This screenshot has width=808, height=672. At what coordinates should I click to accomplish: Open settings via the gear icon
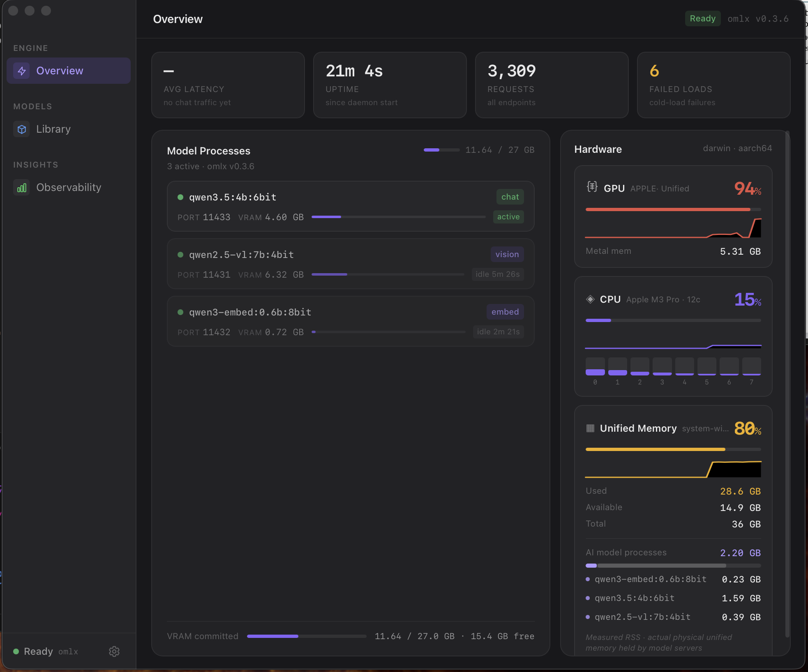pyautogui.click(x=114, y=651)
